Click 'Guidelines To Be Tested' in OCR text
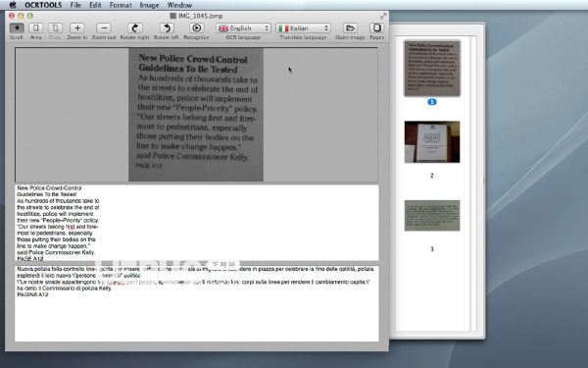The height and width of the screenshot is (368, 588). 46,194
